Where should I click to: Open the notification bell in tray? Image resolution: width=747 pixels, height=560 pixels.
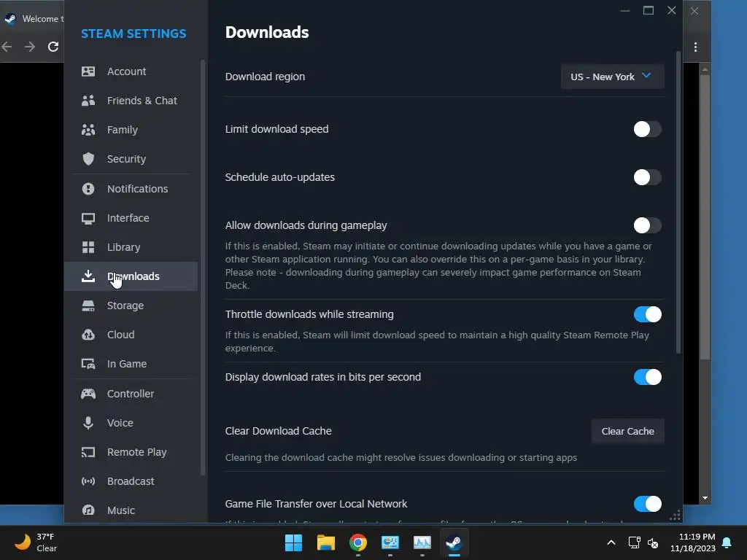(x=727, y=542)
